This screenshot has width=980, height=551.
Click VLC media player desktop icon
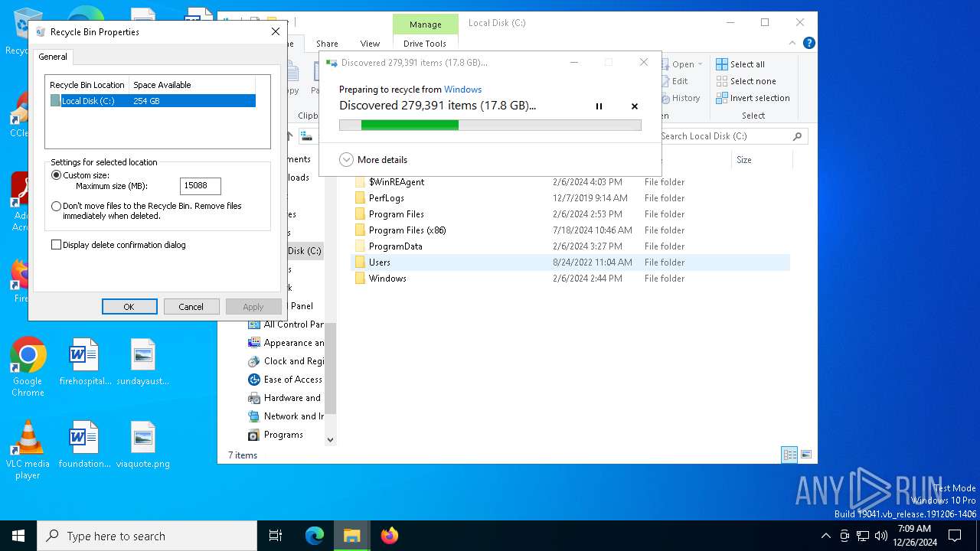coord(28,450)
